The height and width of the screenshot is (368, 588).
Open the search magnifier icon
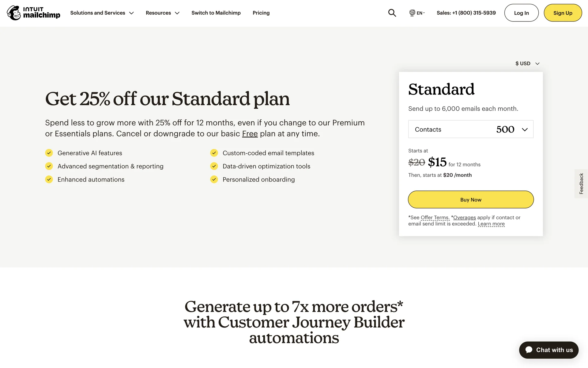click(392, 13)
